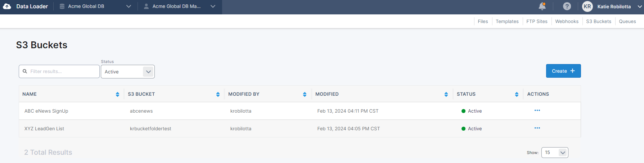The width and height of the screenshot is (644, 163).
Task: Open the FTP Sites page
Action: pyautogui.click(x=537, y=22)
